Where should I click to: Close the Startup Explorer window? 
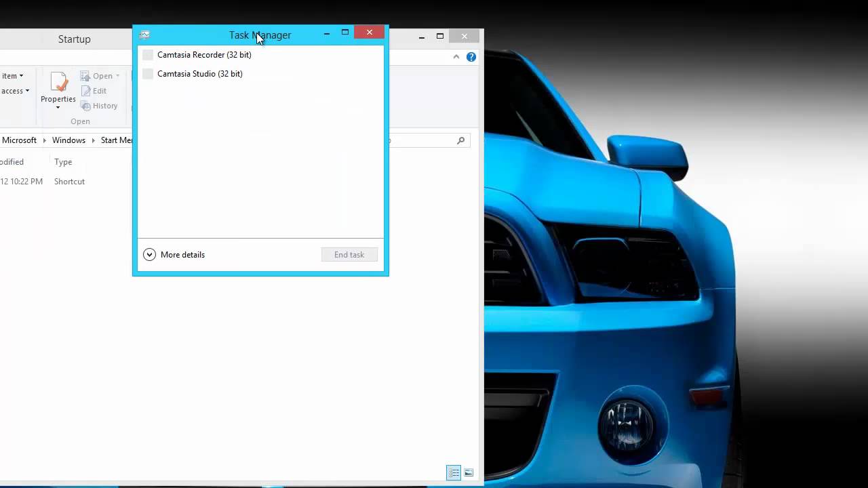465,37
